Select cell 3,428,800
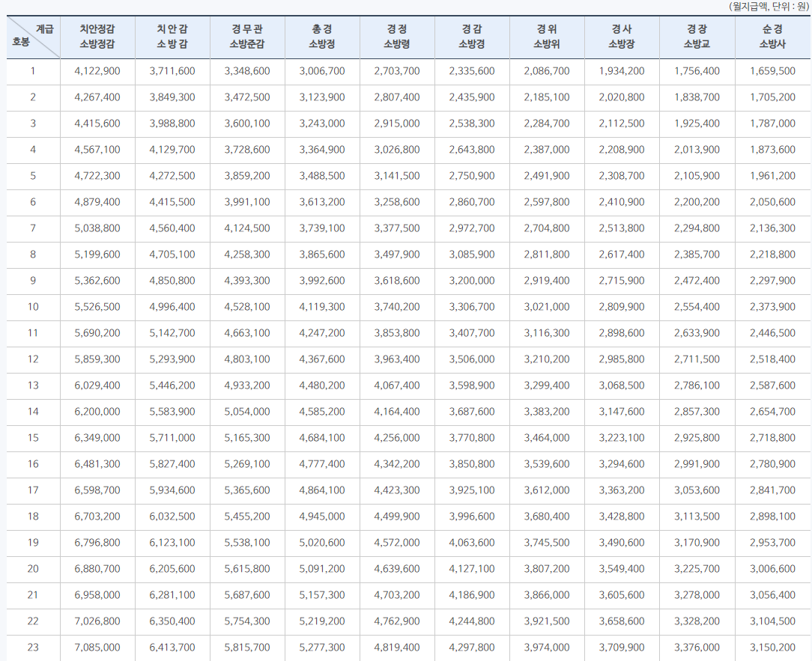This screenshot has height=661, width=812. 622,517
